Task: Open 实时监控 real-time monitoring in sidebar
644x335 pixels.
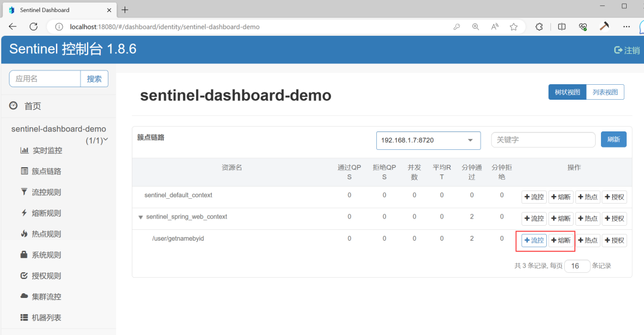Action: coord(41,150)
